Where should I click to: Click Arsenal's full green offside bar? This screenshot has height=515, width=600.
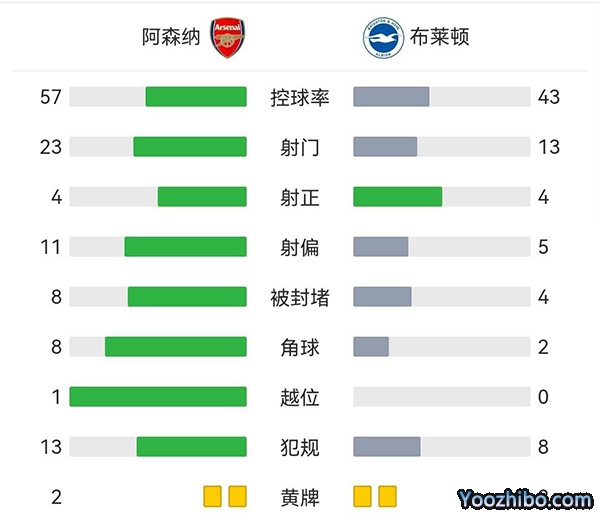point(158,397)
